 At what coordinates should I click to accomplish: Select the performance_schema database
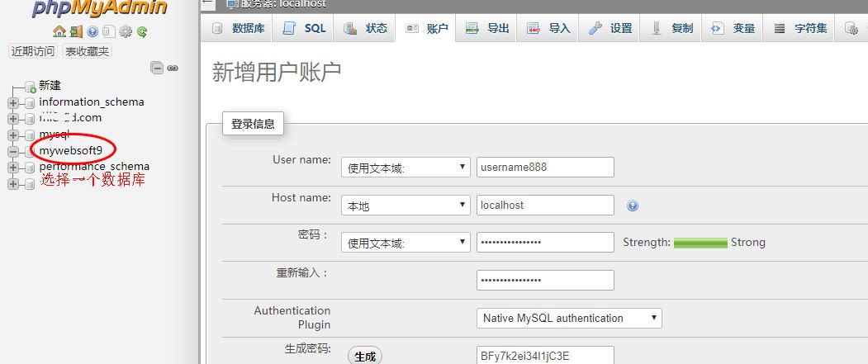[94, 166]
